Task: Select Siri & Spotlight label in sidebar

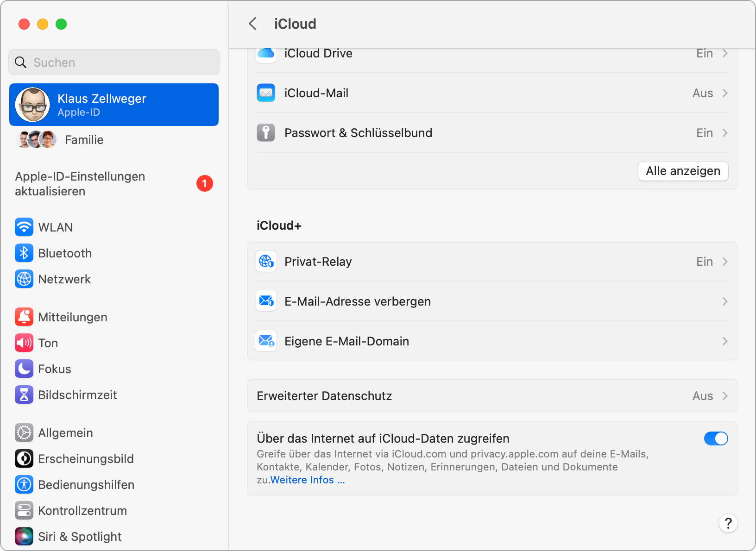Action: [x=80, y=537]
